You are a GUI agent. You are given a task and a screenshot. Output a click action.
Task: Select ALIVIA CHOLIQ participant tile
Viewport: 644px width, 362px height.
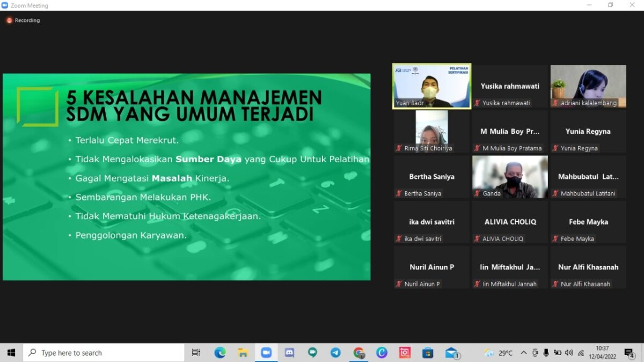coord(510,222)
